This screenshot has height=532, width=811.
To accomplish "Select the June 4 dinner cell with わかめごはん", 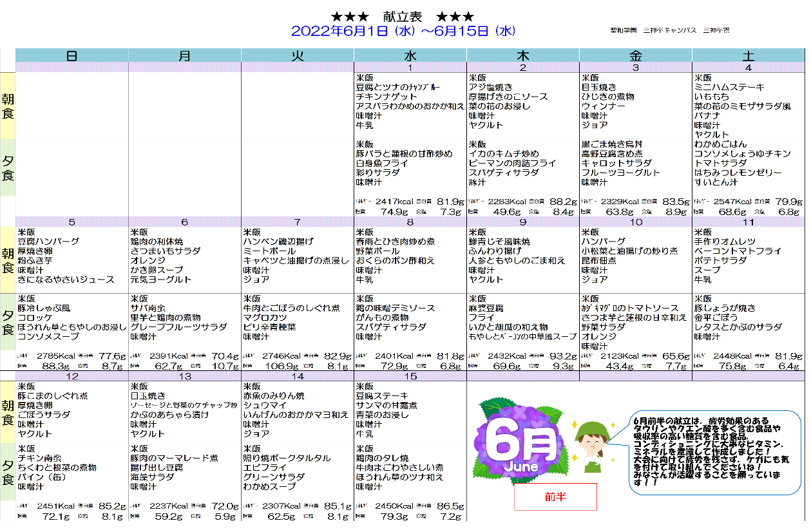I will pos(748,164).
